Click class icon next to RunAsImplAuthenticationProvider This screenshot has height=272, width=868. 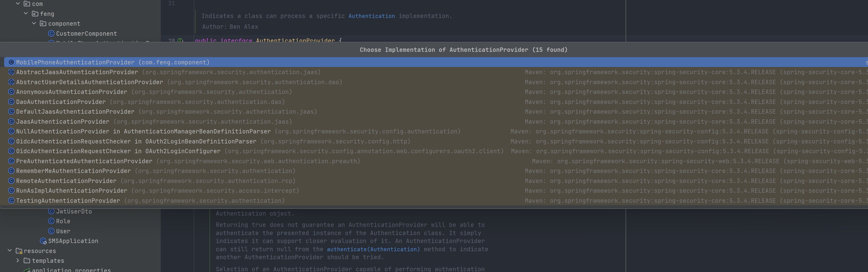[x=11, y=191]
